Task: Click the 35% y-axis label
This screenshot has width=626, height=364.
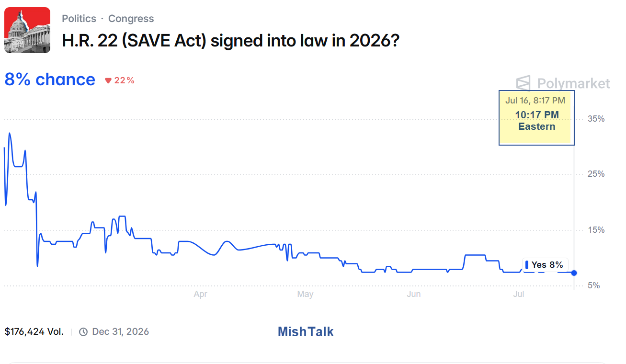Action: coord(596,119)
